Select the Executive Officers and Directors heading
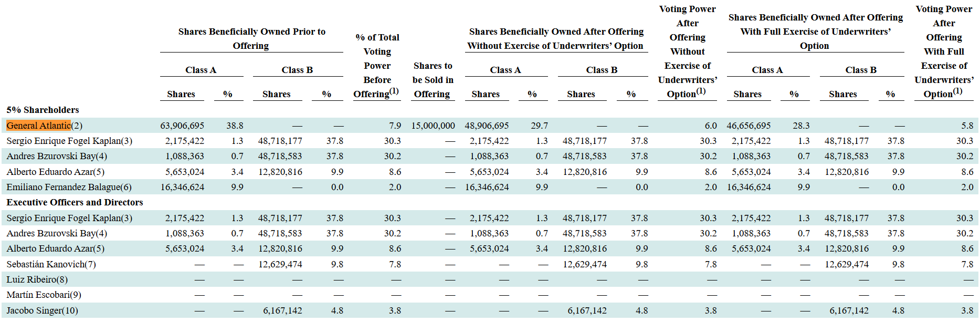This screenshot has width=980, height=322. [75, 202]
